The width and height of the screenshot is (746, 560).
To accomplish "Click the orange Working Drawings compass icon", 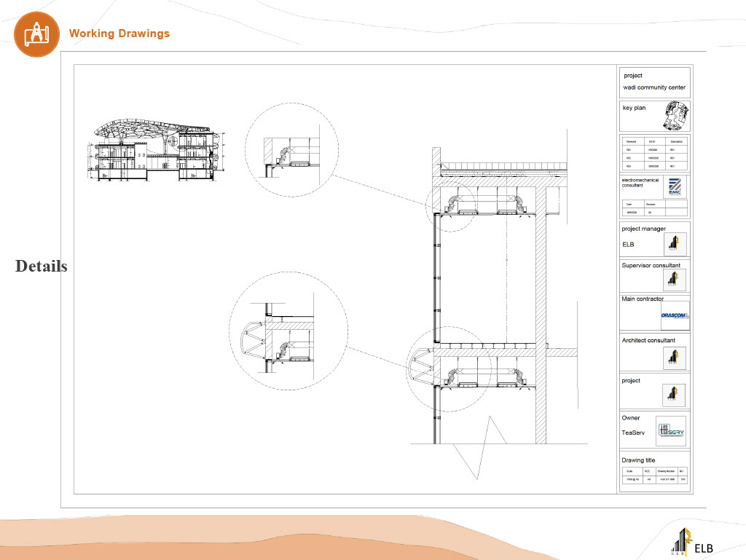I will point(36,33).
